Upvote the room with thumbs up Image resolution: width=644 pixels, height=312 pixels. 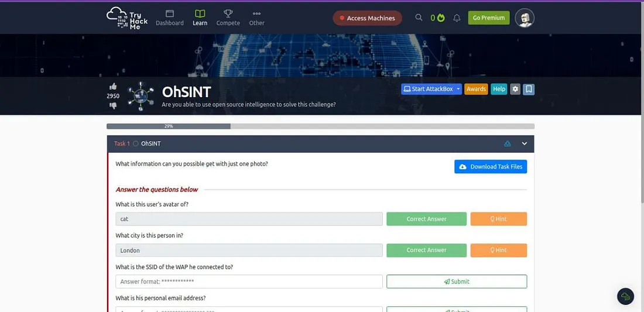[113, 87]
